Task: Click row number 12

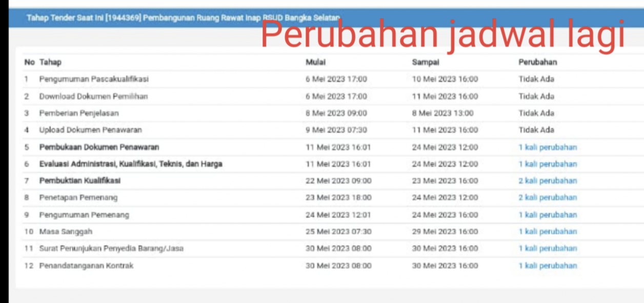Action: (x=29, y=266)
